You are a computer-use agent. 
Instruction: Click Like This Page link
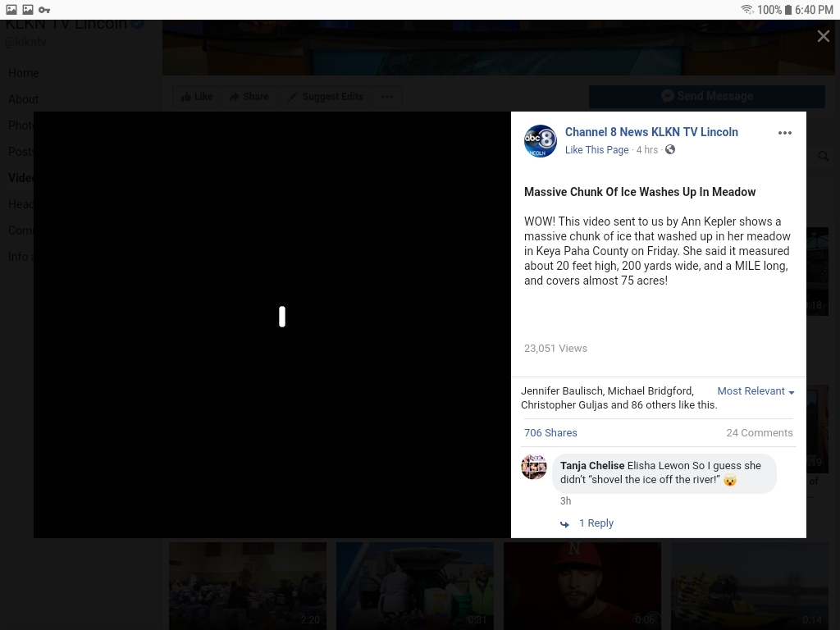597,150
